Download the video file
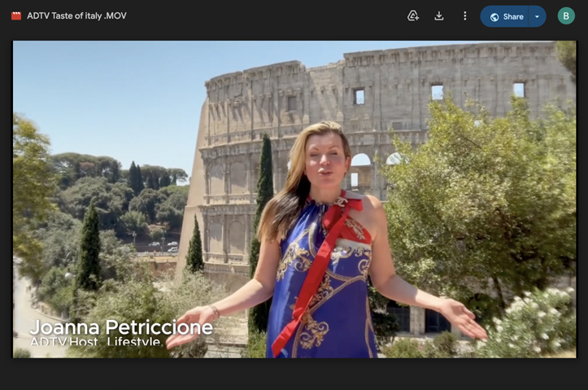Image resolution: width=588 pixels, height=390 pixels. click(x=438, y=15)
